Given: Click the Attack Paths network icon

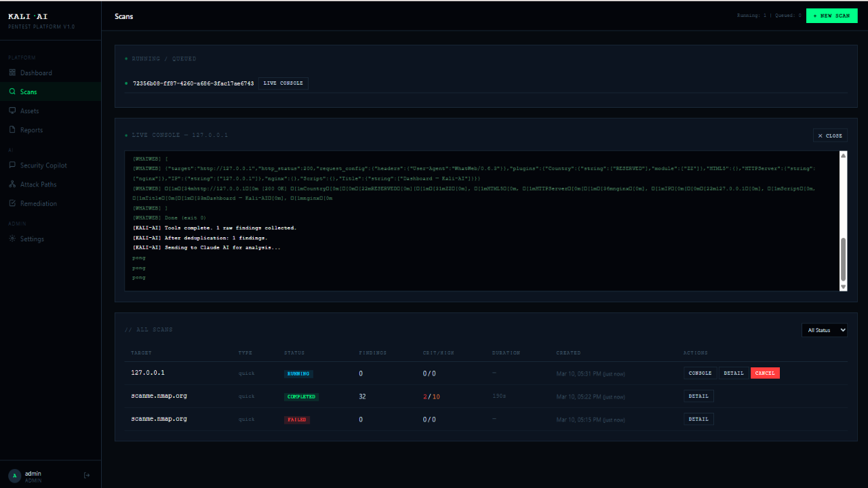Looking at the screenshot, I should (12, 184).
